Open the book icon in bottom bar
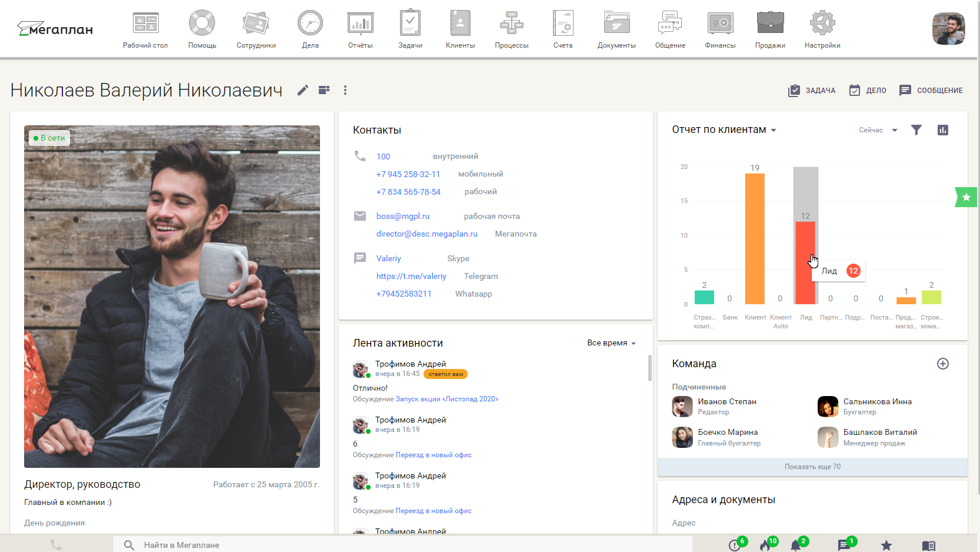 [928, 546]
